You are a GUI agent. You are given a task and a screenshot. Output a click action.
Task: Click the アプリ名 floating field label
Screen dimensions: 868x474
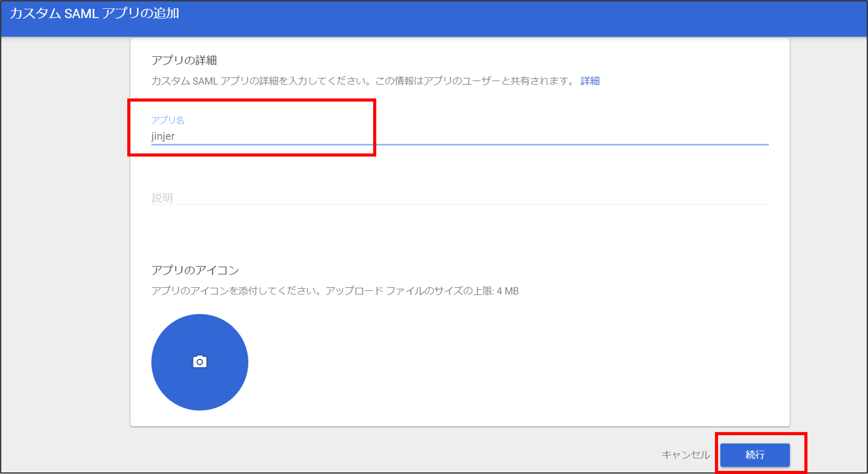point(167,120)
